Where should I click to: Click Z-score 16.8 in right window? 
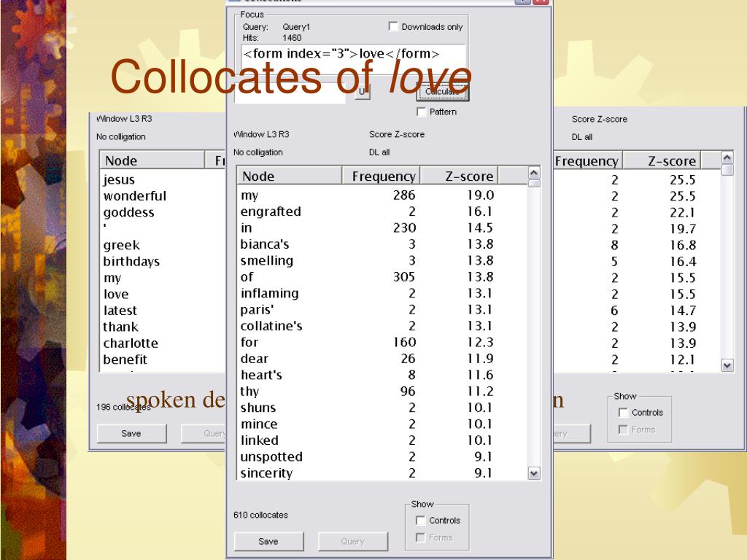(683, 245)
